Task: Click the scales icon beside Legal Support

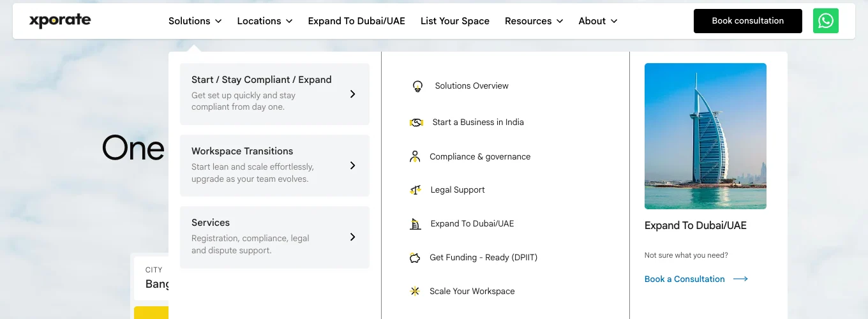Action: pyautogui.click(x=415, y=190)
